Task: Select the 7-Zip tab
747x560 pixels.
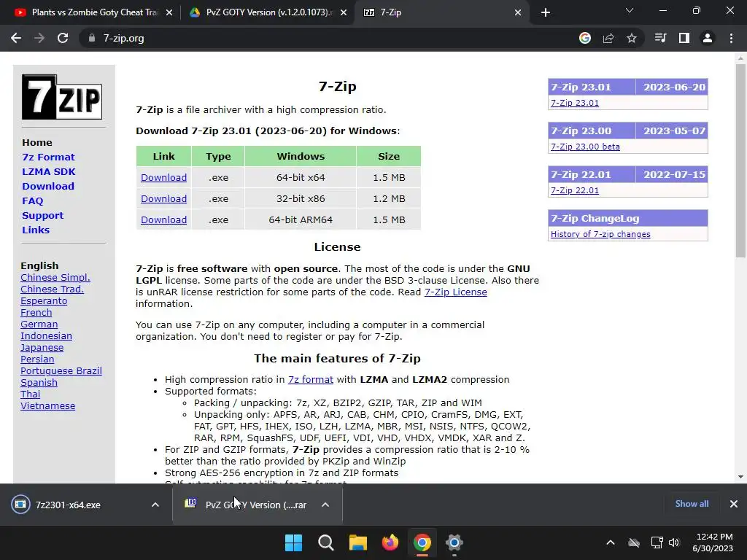Action: [x=441, y=12]
